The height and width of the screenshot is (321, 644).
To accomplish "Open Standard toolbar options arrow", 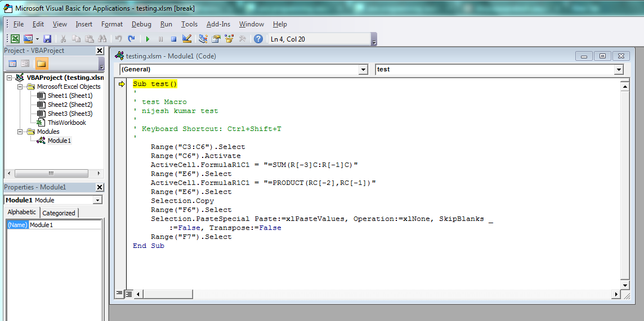I will (374, 39).
